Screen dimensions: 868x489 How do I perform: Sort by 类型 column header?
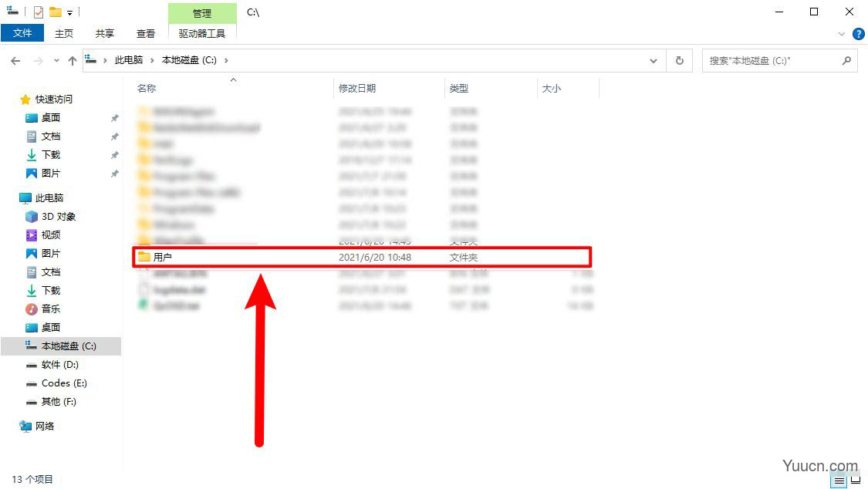459,89
